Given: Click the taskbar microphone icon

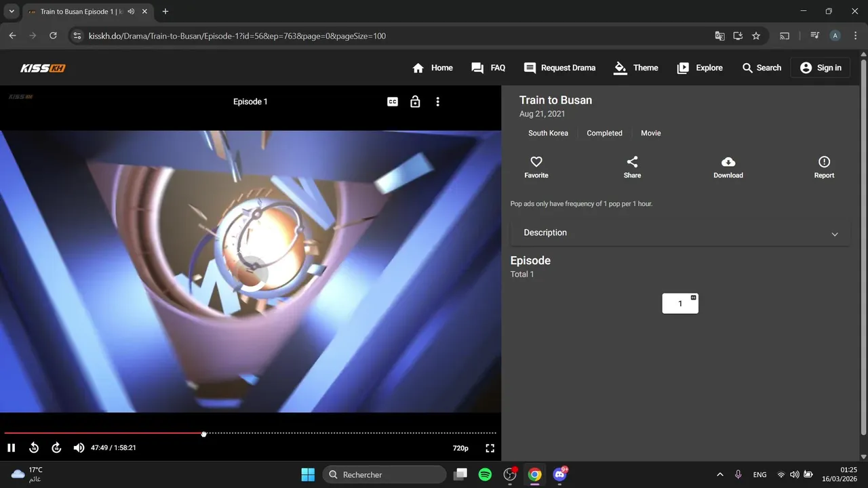Looking at the screenshot, I should (738, 474).
